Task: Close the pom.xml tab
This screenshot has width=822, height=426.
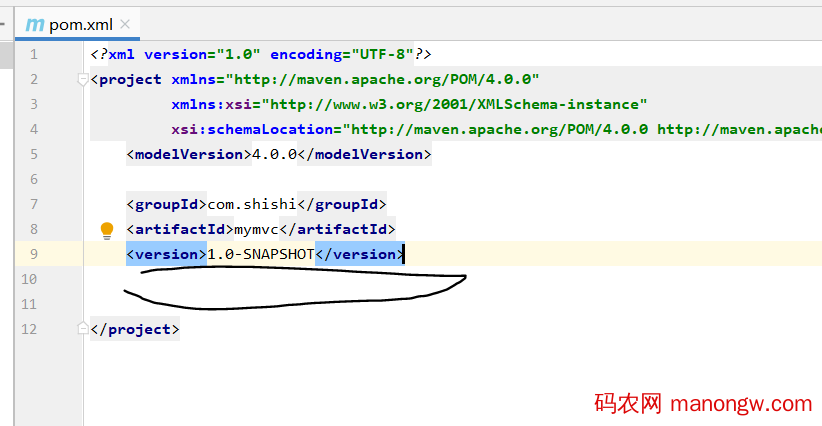Action: 125,24
